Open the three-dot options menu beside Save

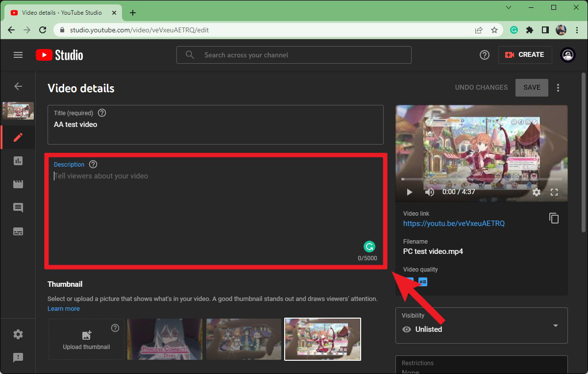(x=558, y=88)
